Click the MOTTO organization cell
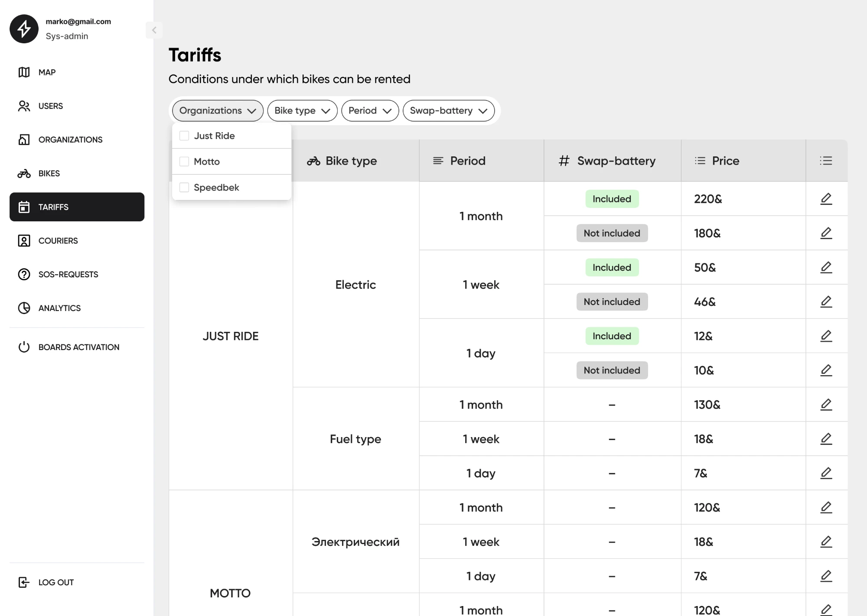 tap(230, 593)
